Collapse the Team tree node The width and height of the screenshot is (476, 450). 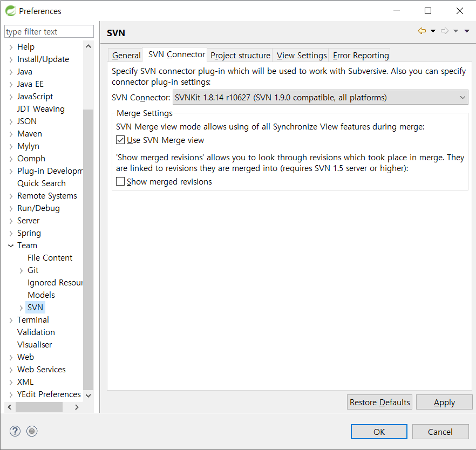tap(11, 246)
